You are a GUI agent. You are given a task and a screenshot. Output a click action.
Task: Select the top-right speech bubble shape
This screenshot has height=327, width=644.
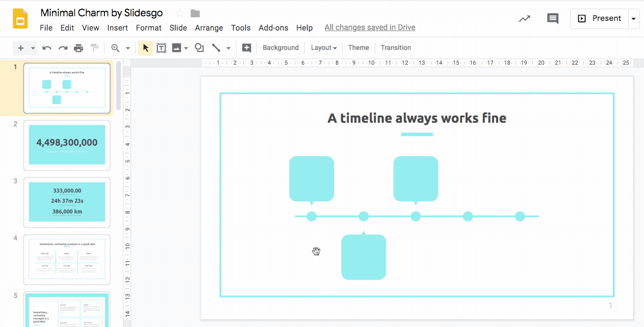tap(416, 180)
